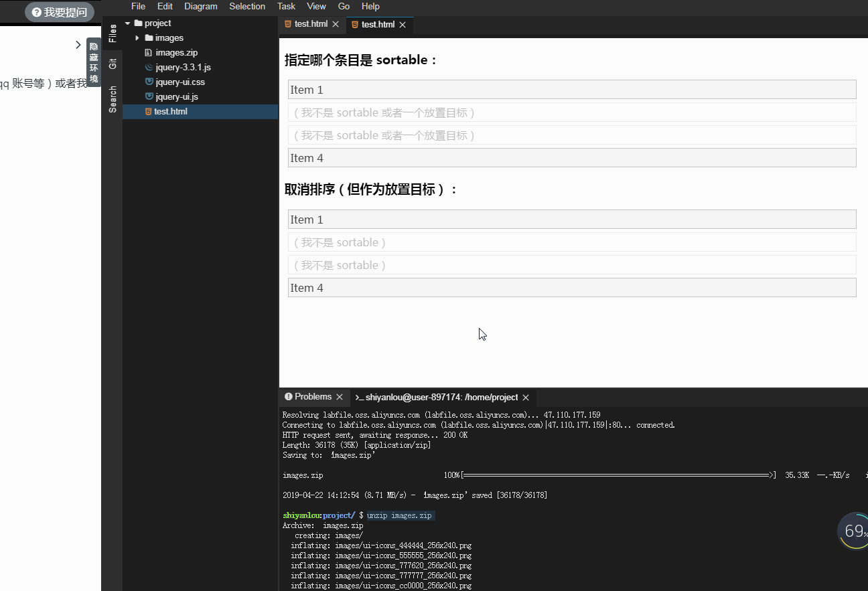Image resolution: width=868 pixels, height=591 pixels.
Task: Switch to the Search sidebar panel
Action: point(112,99)
